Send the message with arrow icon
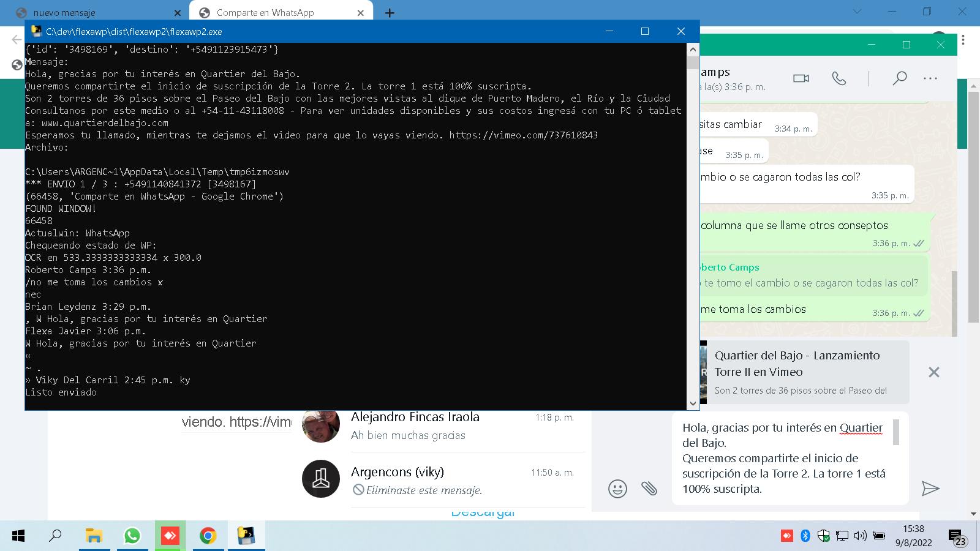Screen dimensions: 980x551 930,488
